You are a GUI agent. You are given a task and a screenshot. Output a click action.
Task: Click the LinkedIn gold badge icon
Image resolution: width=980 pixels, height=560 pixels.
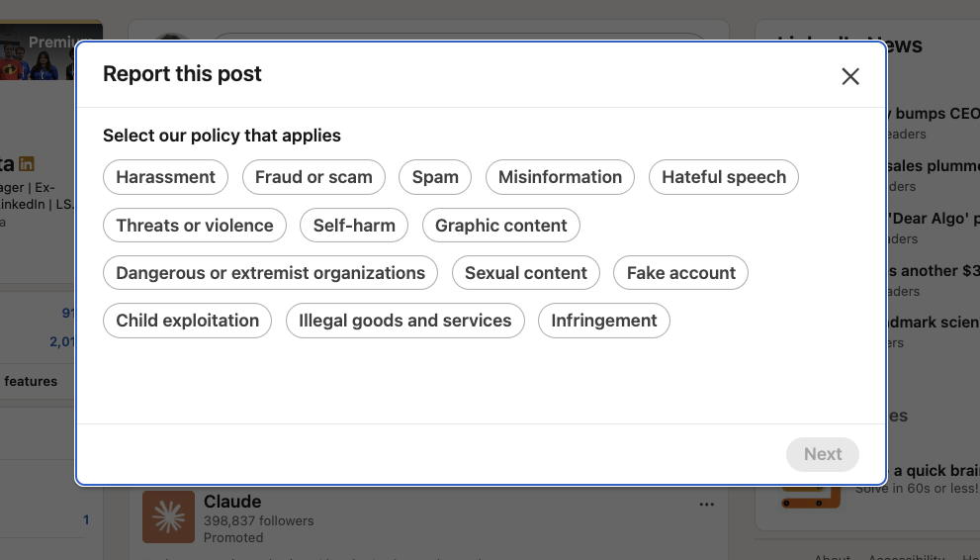(27, 163)
